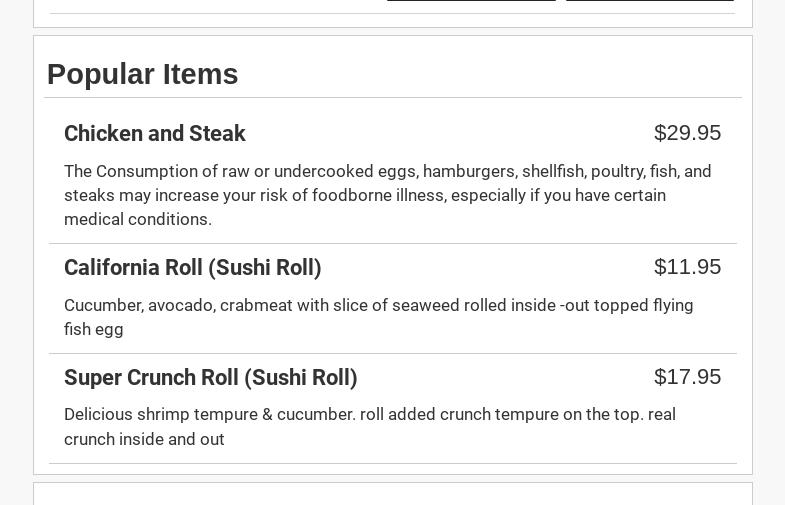
Task: Click the foodborne illness warning description
Action: coord(387,195)
